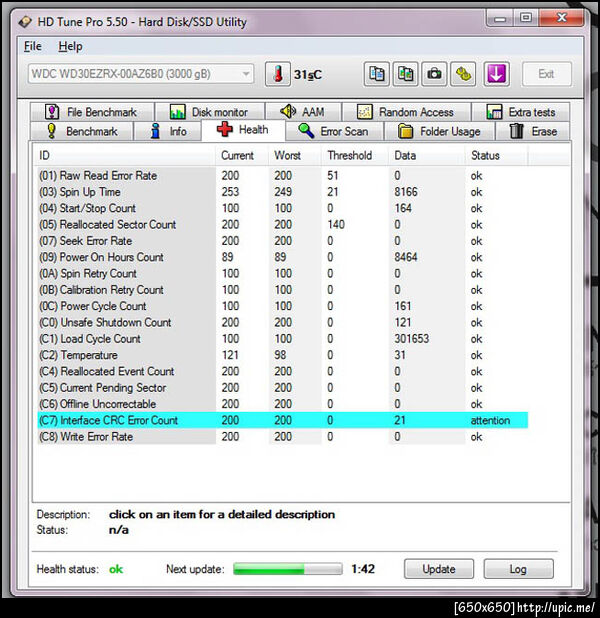Click the attention status in the C7 row

click(x=490, y=421)
